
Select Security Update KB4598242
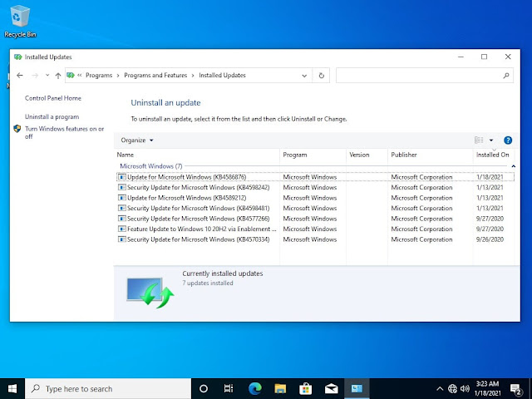coord(315,187)
